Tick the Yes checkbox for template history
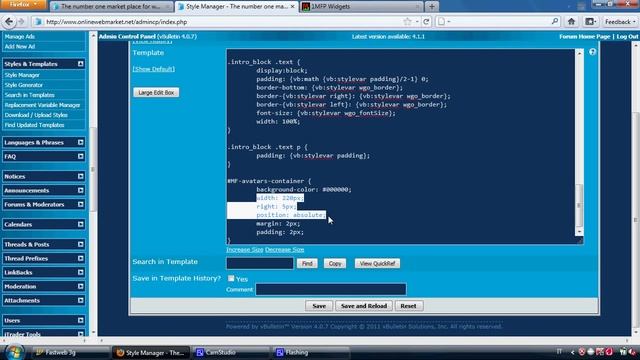 pyautogui.click(x=231, y=278)
